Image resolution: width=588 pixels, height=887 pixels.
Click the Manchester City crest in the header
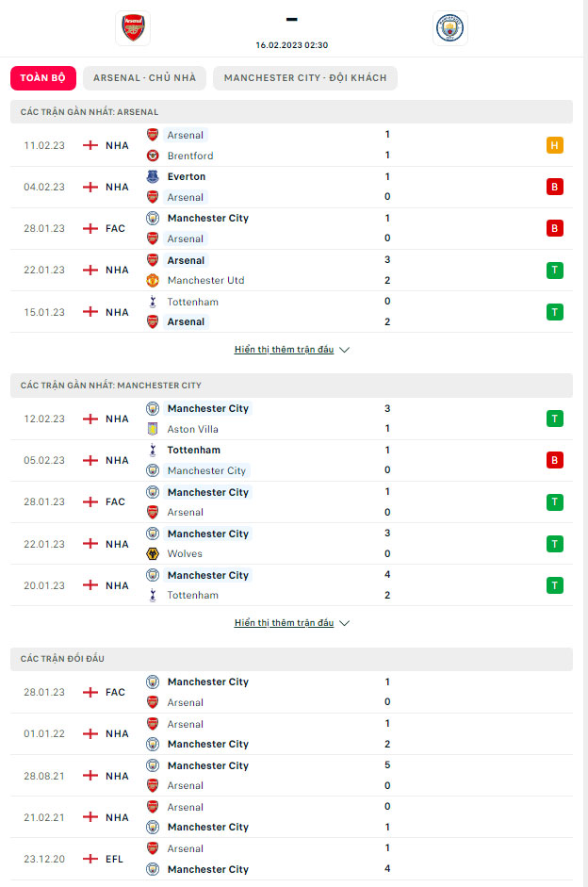(x=449, y=28)
